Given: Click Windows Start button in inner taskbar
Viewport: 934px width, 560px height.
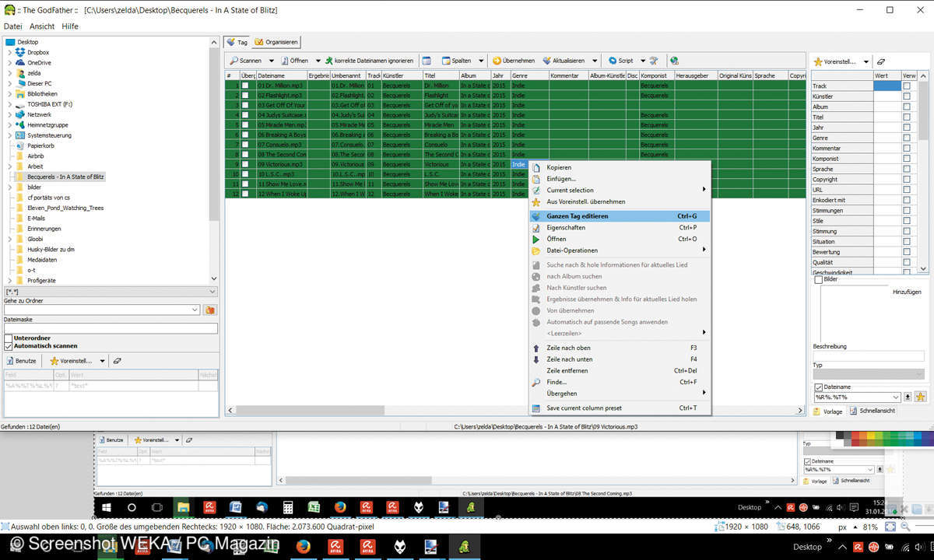Looking at the screenshot, I should click(106, 507).
